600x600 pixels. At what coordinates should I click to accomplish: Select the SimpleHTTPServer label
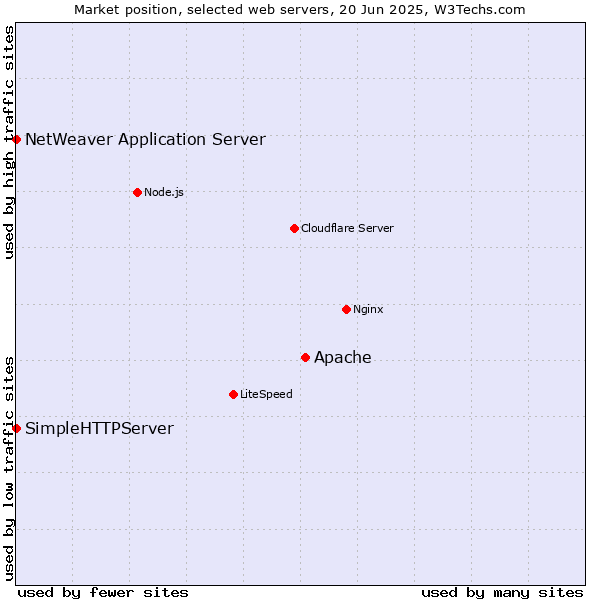click(x=99, y=429)
